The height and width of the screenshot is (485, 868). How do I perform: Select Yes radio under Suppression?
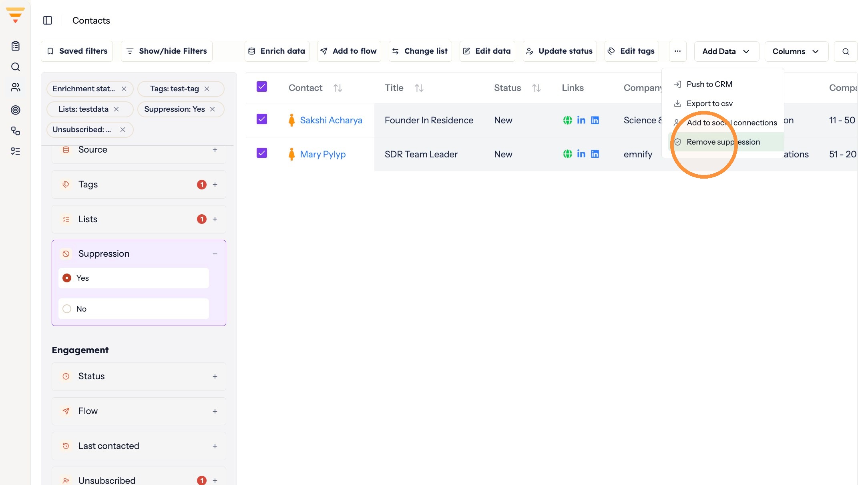67,278
